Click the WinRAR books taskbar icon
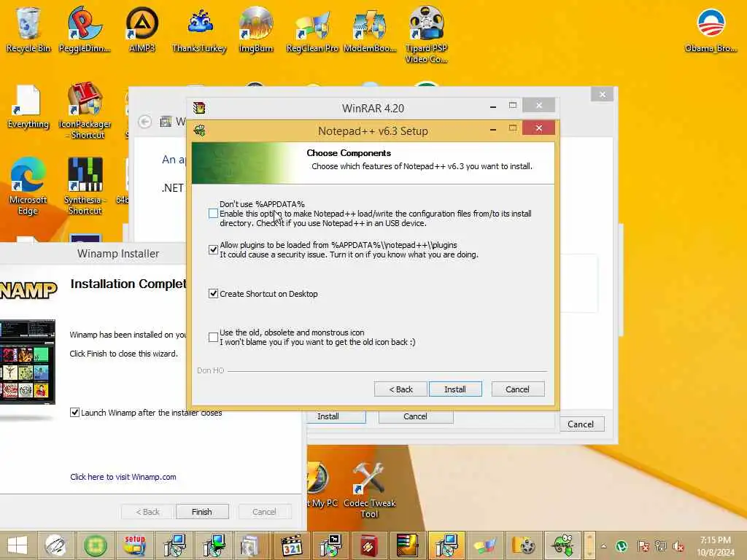Image resolution: width=747 pixels, height=560 pixels. pos(407,545)
